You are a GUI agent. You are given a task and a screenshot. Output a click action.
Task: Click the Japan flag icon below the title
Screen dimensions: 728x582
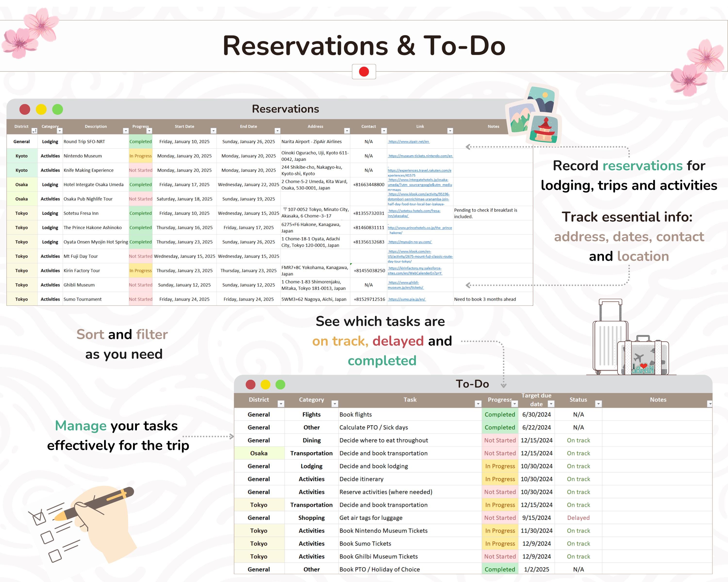pyautogui.click(x=364, y=72)
